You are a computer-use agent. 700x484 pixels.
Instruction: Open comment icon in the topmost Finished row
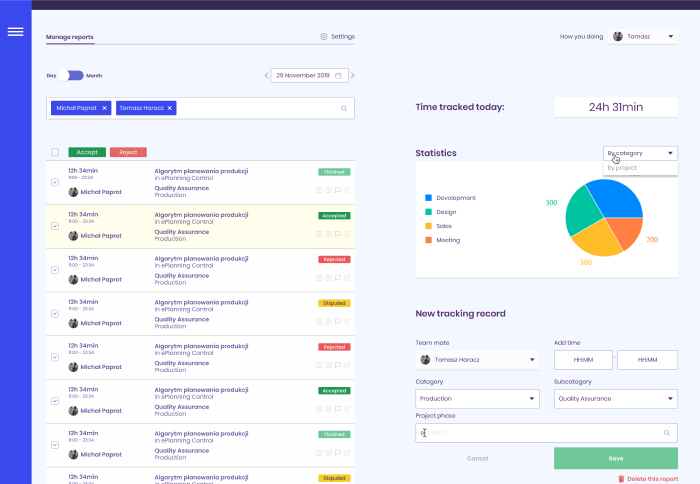338,190
